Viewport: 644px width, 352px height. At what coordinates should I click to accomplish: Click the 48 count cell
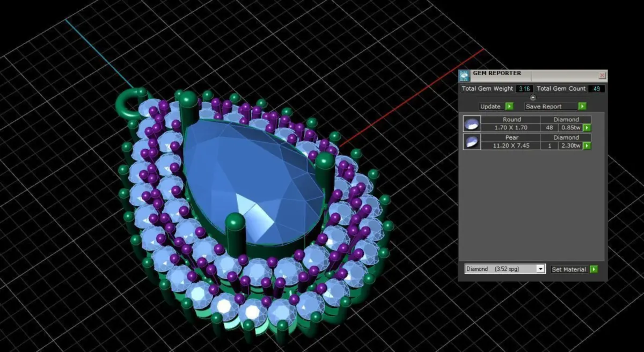[x=549, y=128]
